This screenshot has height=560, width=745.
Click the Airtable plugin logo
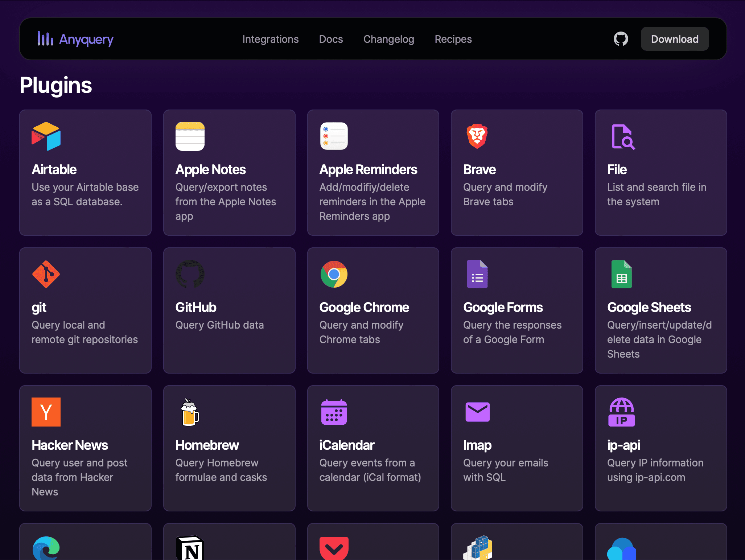(x=46, y=136)
